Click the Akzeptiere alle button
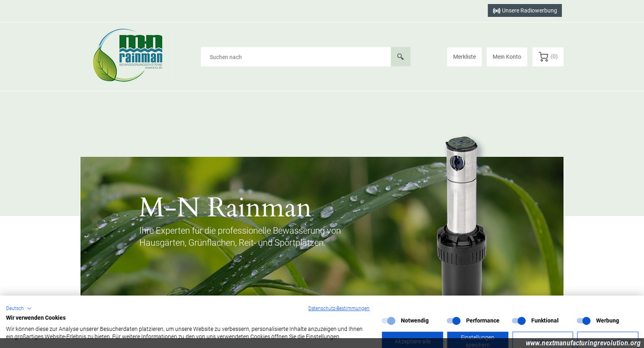The height and width of the screenshot is (348, 644). click(413, 340)
